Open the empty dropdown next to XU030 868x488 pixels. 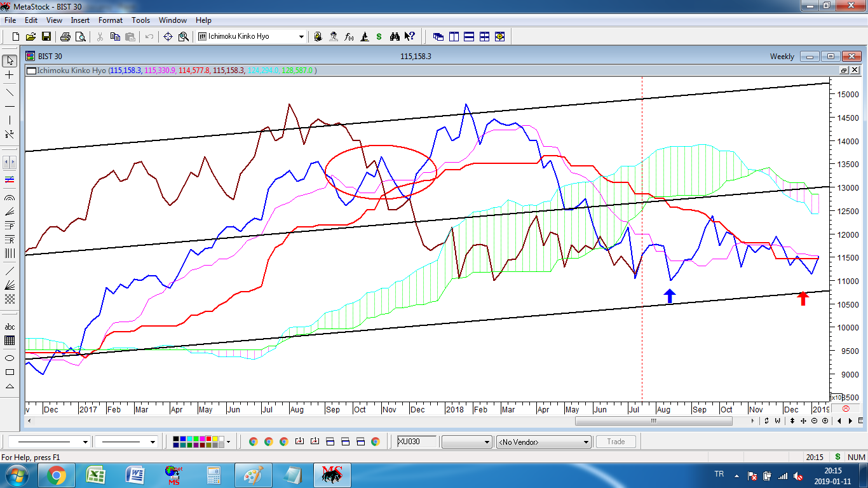pos(466,442)
